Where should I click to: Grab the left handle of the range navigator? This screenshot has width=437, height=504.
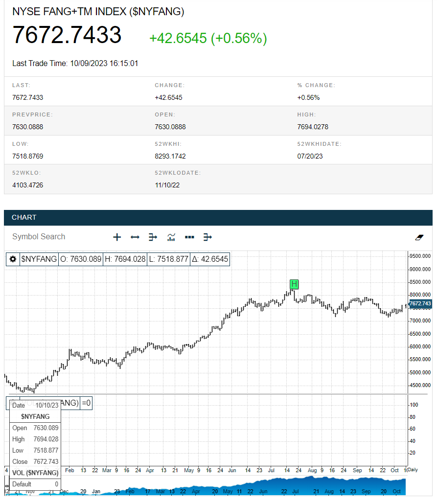6,486
